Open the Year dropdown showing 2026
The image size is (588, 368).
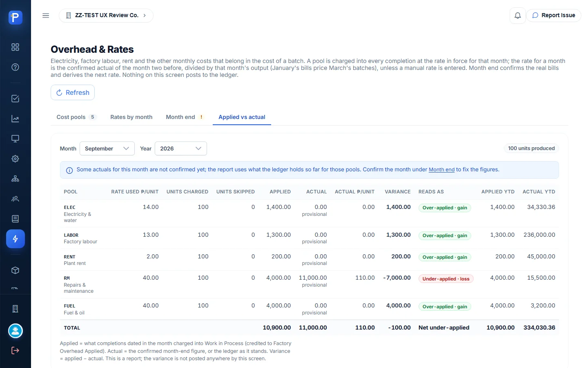[x=181, y=148]
